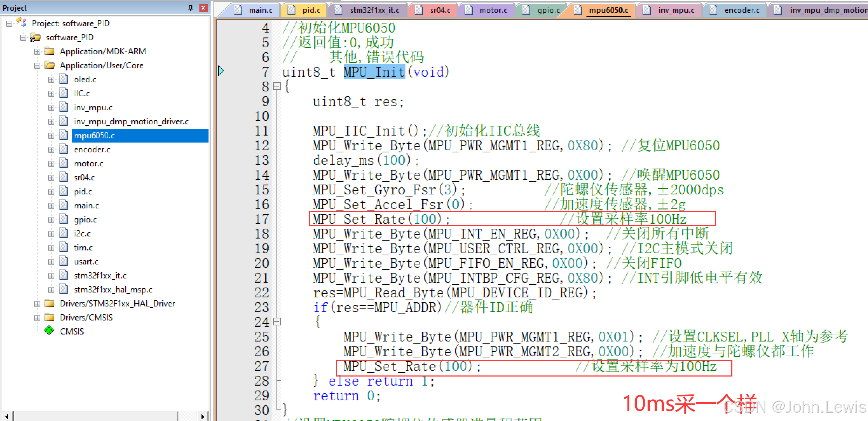Click the file icon on the main.c tab
868x421 pixels.
(x=238, y=10)
